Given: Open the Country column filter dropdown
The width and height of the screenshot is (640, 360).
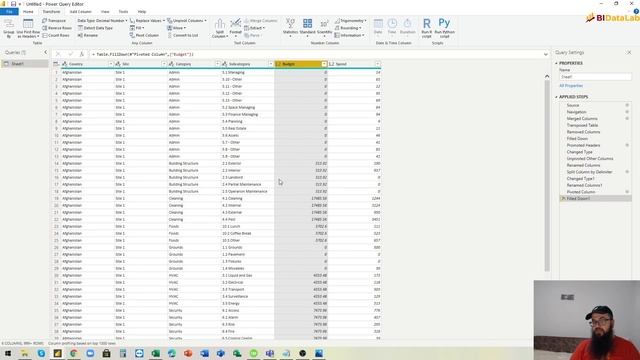Looking at the screenshot, I should (x=111, y=64).
